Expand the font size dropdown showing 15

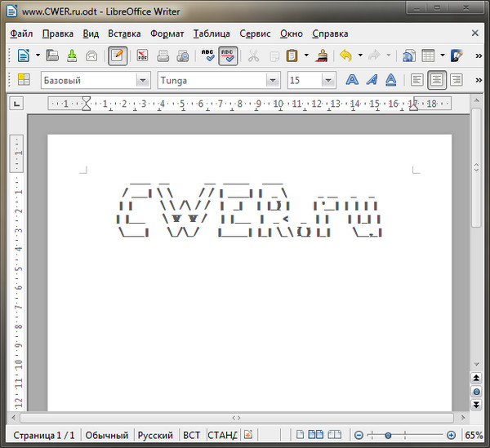point(328,80)
